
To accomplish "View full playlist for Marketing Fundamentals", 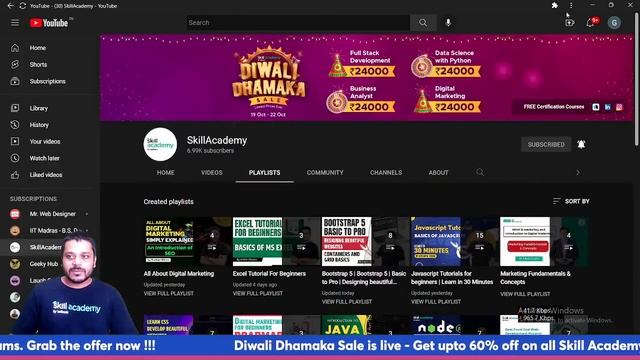I will point(525,294).
